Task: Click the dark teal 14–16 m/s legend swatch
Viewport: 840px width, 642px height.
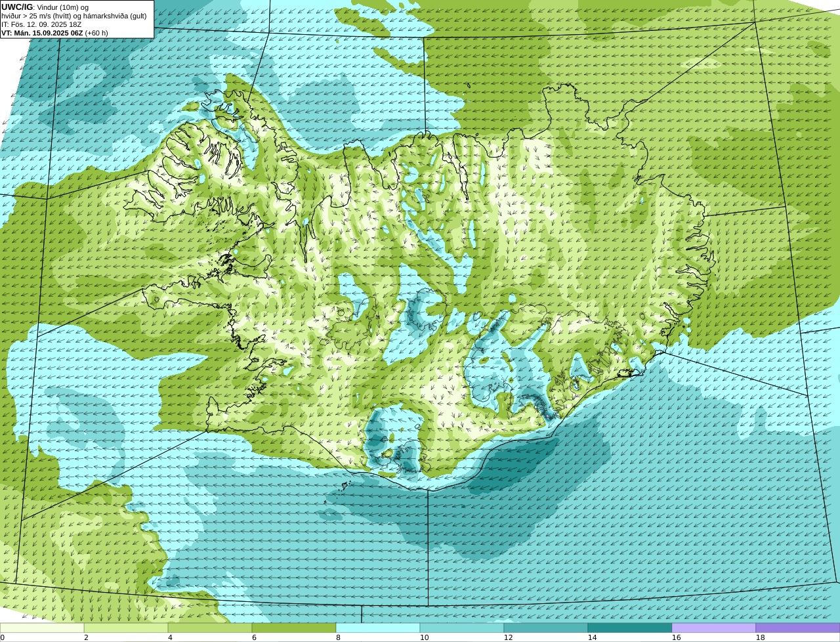Action: pyautogui.click(x=630, y=628)
